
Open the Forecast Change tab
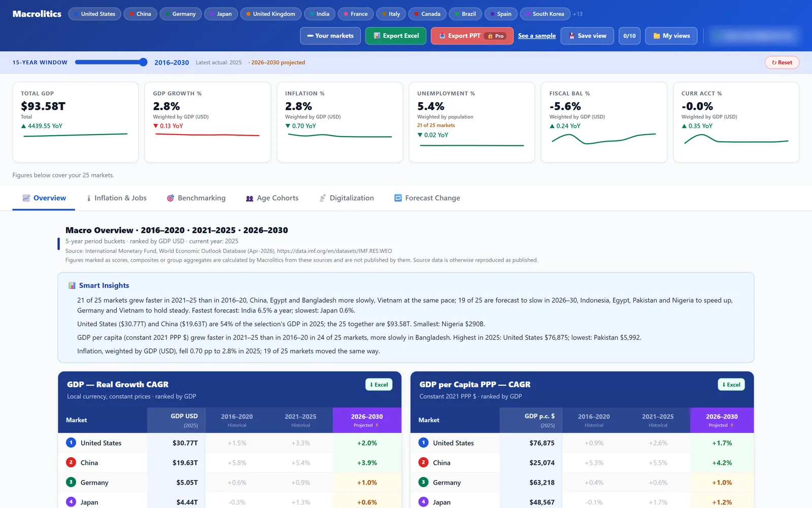pos(427,198)
